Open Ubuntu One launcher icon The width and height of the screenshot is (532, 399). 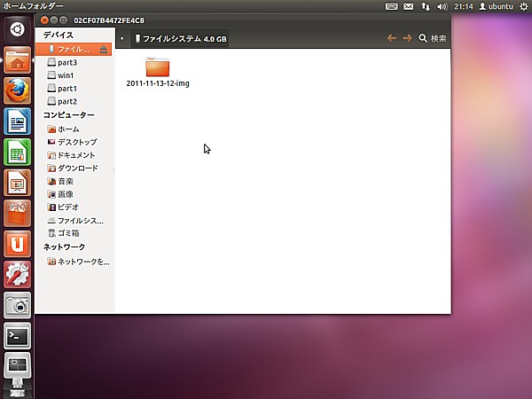click(x=17, y=244)
